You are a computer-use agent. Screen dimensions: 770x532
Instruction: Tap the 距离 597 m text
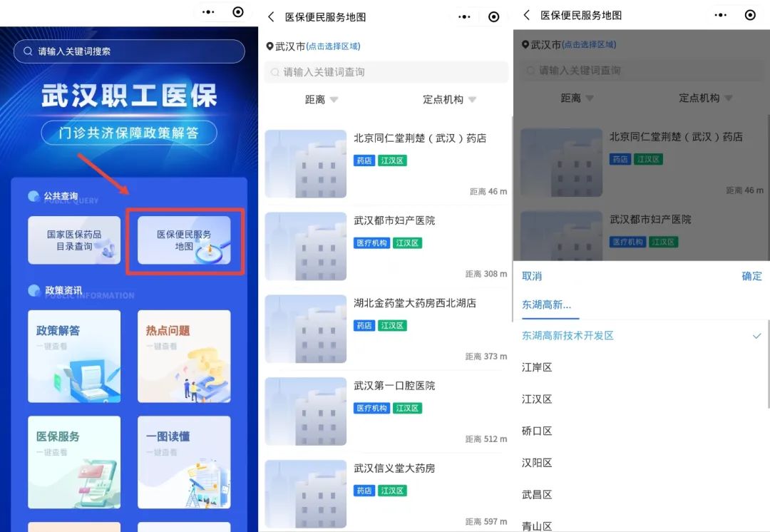(x=486, y=522)
